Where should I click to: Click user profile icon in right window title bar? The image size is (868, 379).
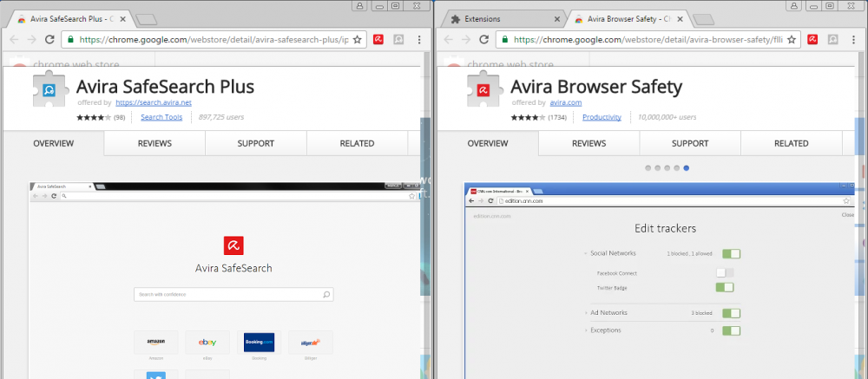click(794, 6)
